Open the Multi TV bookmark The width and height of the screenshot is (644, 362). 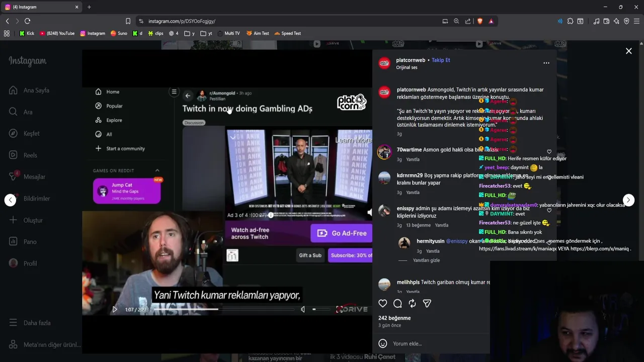229,33
